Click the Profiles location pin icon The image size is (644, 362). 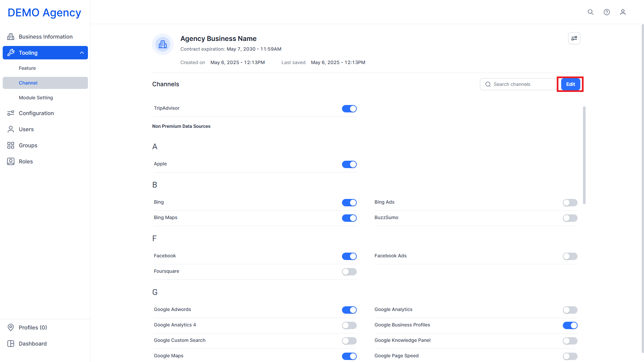coord(11,327)
